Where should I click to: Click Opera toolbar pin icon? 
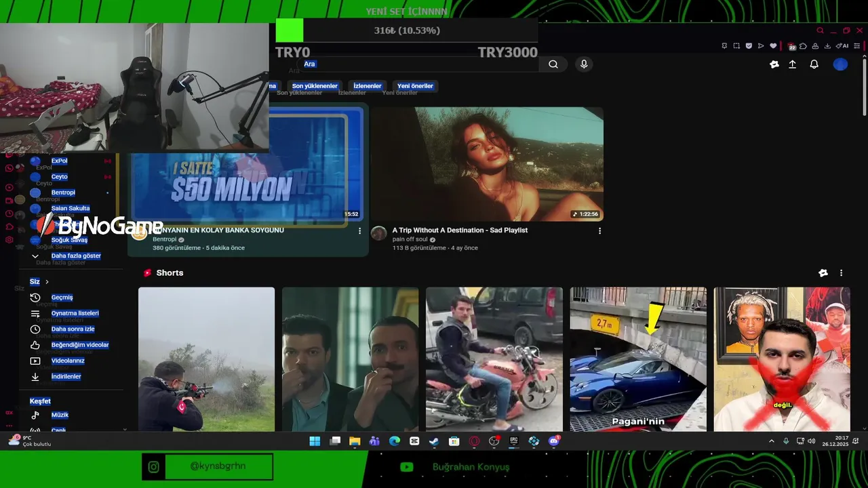click(x=724, y=46)
